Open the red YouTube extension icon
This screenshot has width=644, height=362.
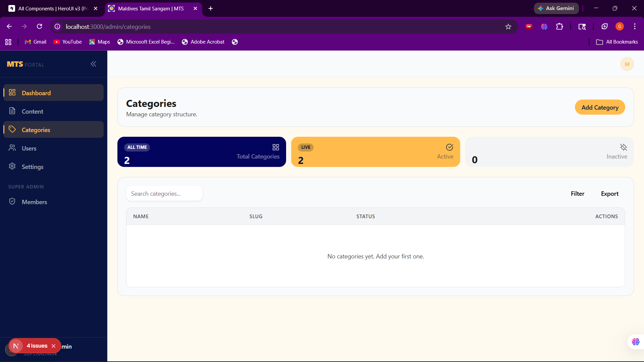(x=529, y=26)
